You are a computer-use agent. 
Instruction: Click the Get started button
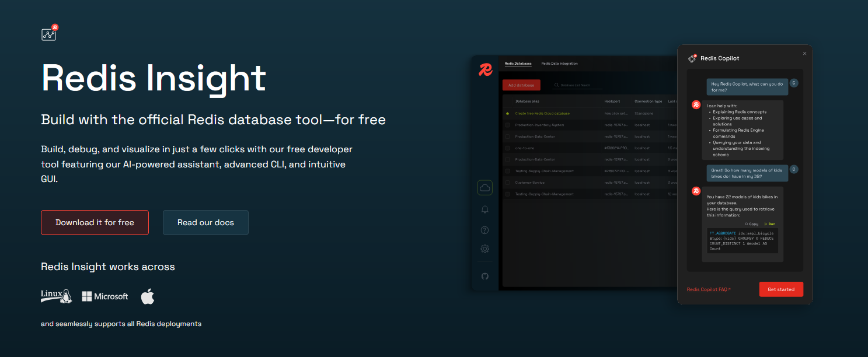781,289
